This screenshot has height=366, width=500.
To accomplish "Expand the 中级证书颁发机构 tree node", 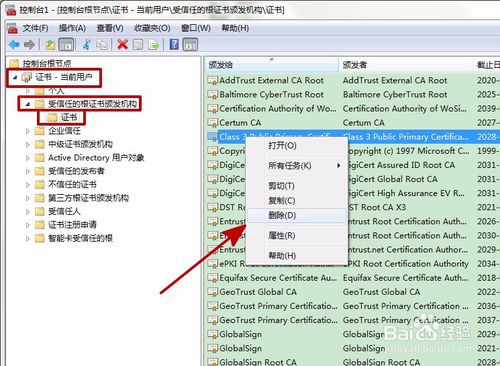I will 28,144.
